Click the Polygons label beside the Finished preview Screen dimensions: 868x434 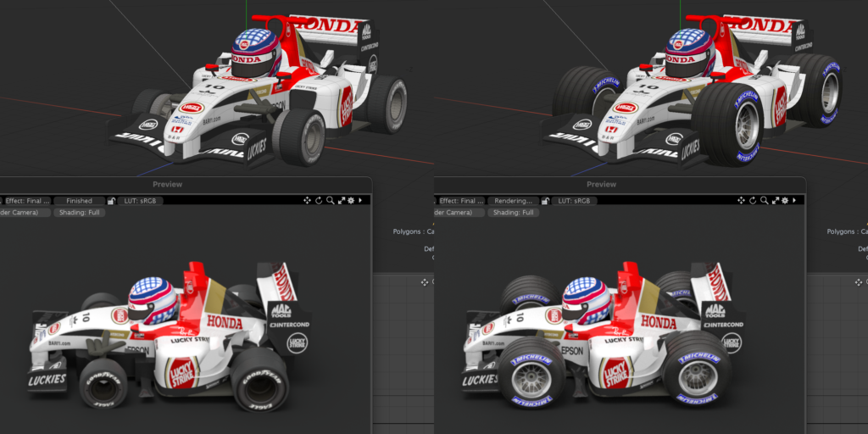click(x=414, y=232)
